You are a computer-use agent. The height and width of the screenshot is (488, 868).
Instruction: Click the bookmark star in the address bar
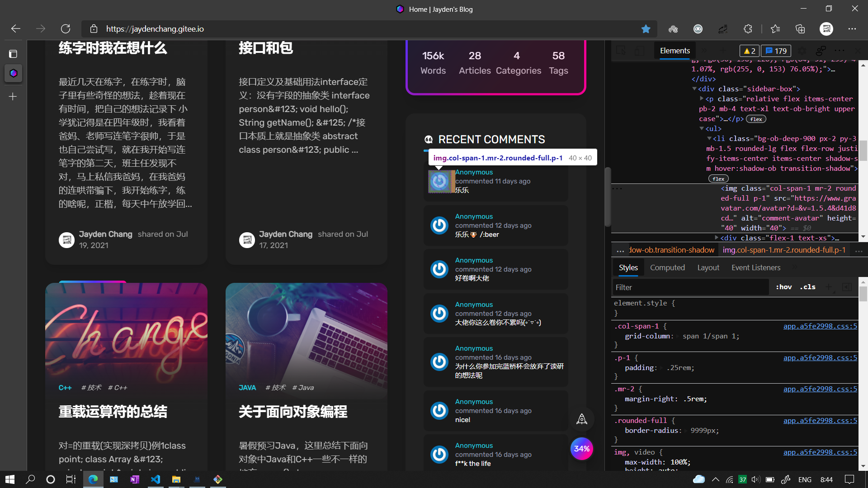[646, 28]
